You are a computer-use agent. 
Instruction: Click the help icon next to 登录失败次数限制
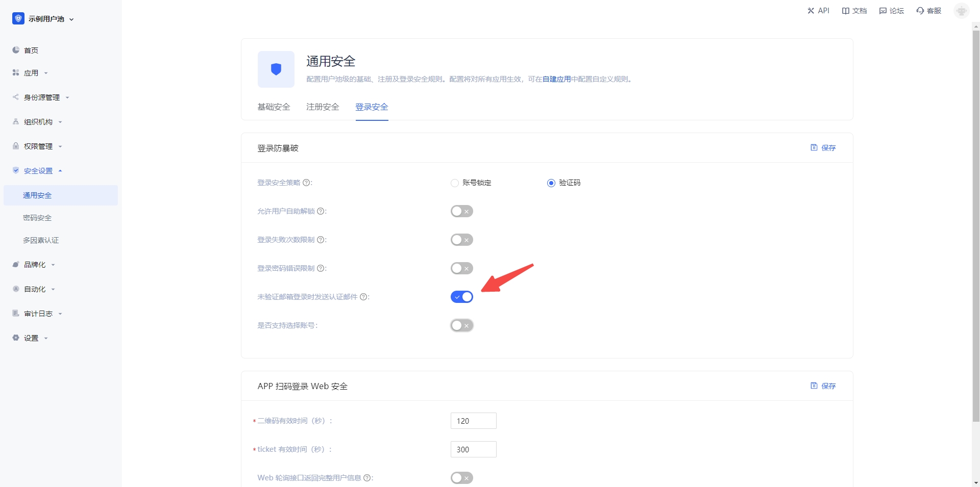tap(321, 240)
